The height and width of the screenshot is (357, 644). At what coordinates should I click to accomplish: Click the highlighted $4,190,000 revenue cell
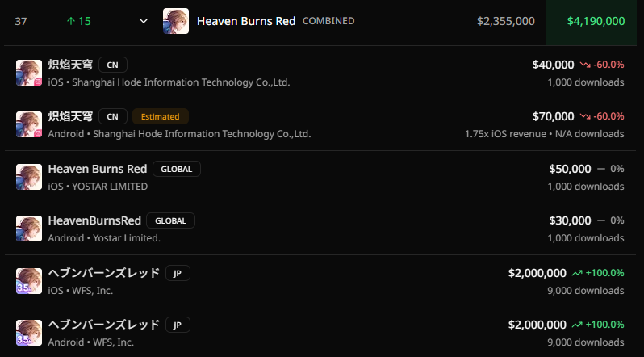[x=592, y=21]
